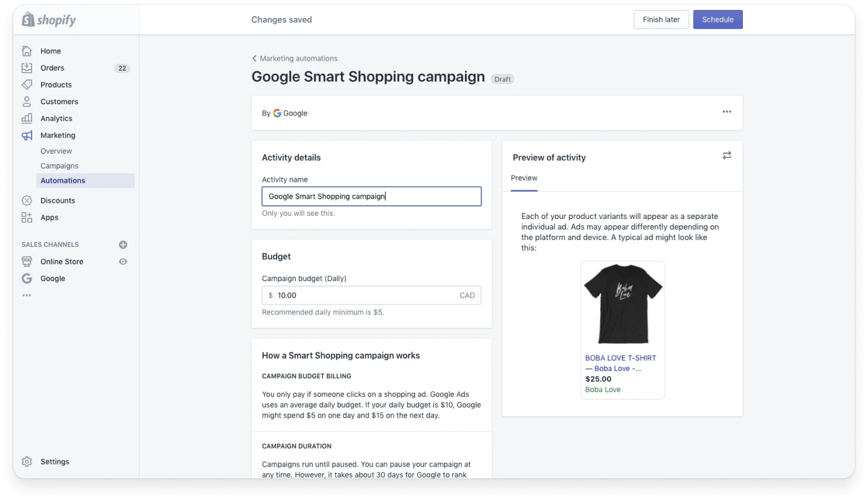Click the Home house icon
Viewport: 868px width, 500px height.
(27, 51)
